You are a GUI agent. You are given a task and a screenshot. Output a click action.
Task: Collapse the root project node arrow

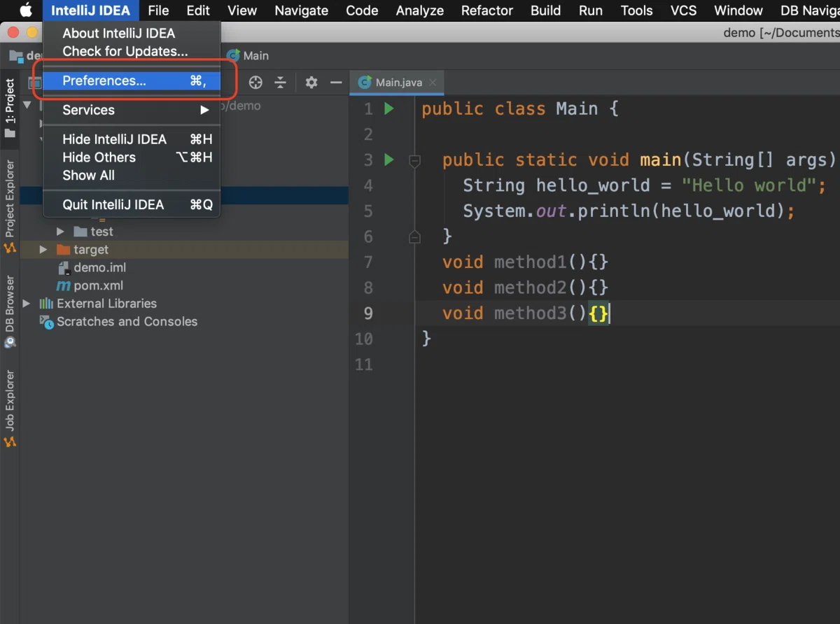pyautogui.click(x=27, y=106)
